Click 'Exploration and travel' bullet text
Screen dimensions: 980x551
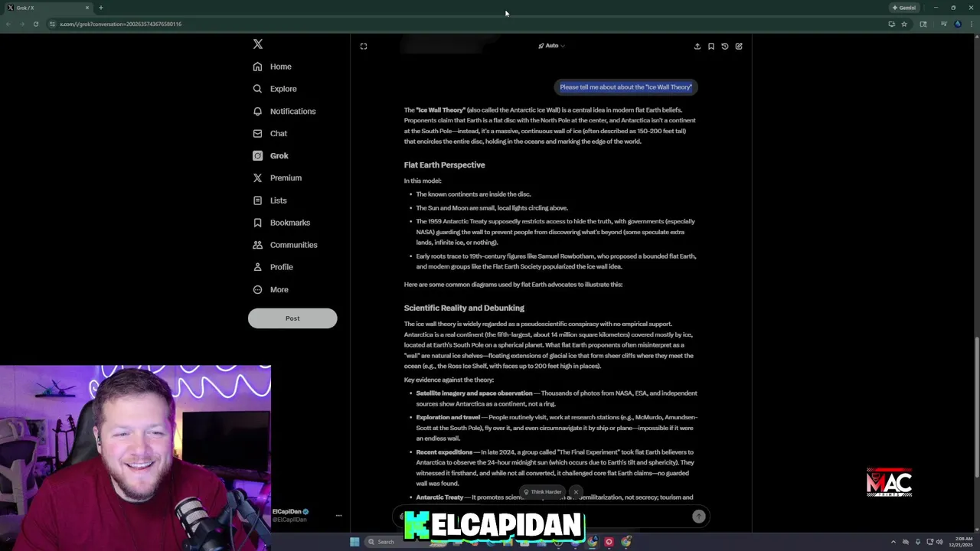click(x=448, y=418)
